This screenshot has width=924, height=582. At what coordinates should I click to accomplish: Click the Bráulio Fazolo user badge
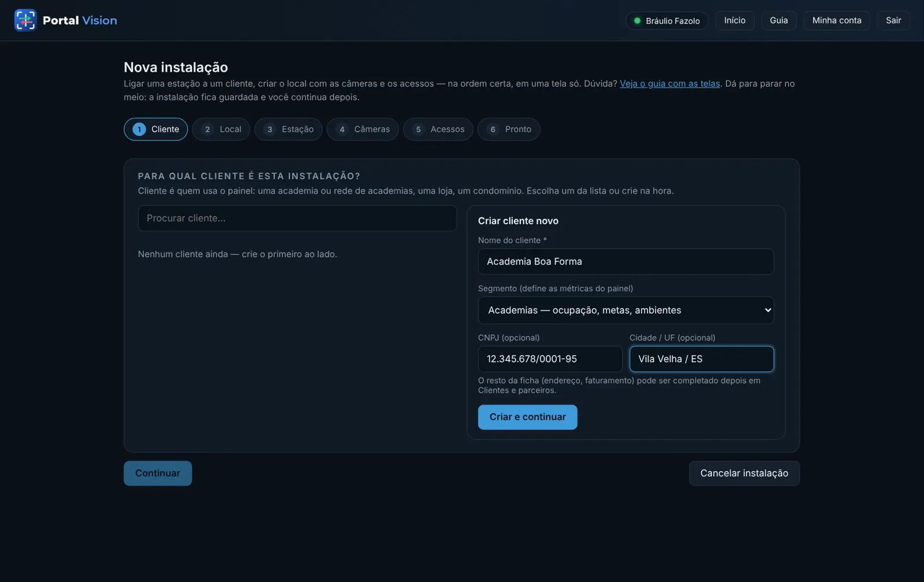click(667, 21)
